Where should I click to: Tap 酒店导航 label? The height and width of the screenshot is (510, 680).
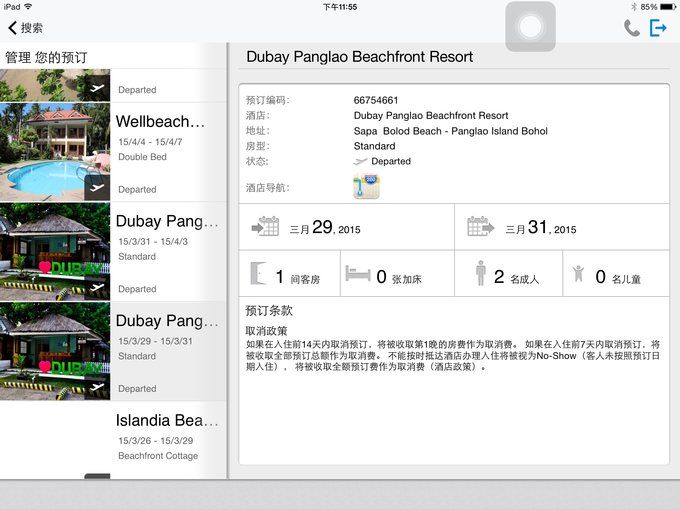[268, 188]
